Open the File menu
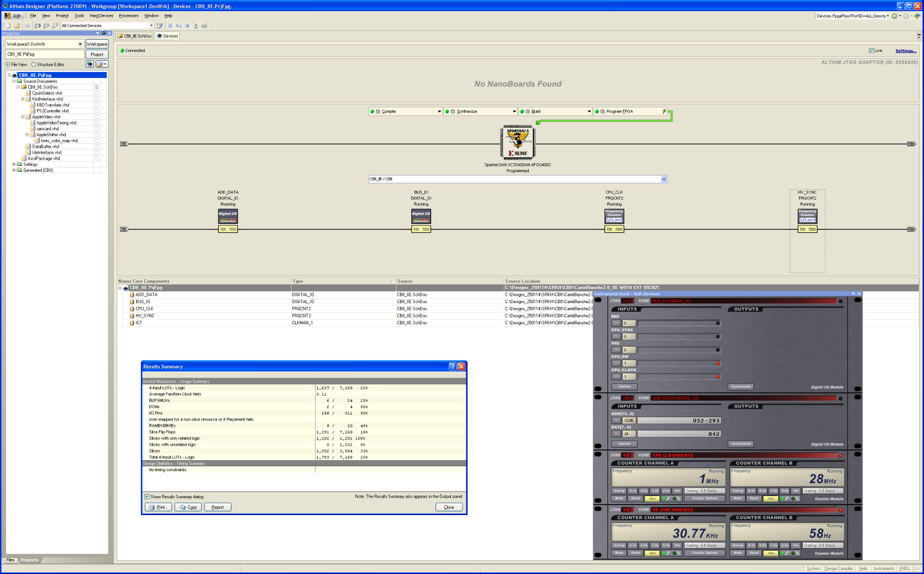This screenshot has width=924, height=574. pyautogui.click(x=33, y=16)
